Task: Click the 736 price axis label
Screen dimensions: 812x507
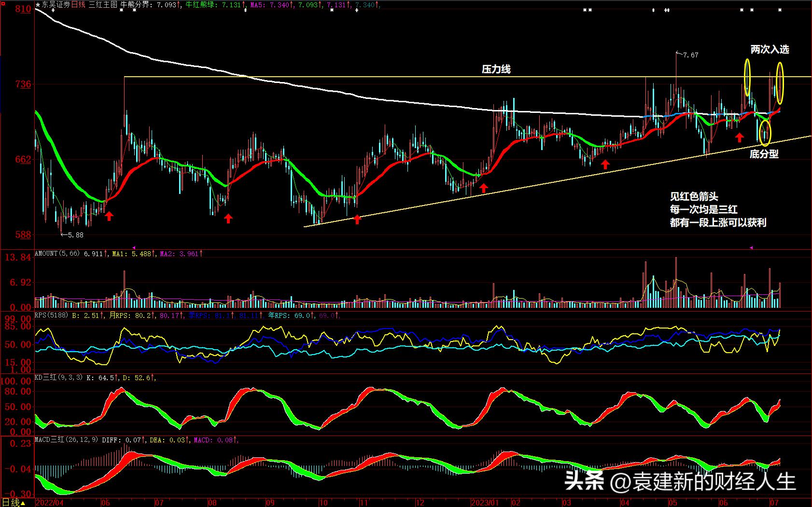Action: tap(23, 84)
